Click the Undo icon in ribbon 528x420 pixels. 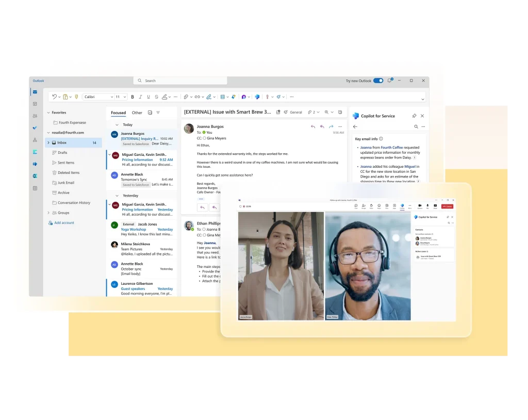[55, 96]
